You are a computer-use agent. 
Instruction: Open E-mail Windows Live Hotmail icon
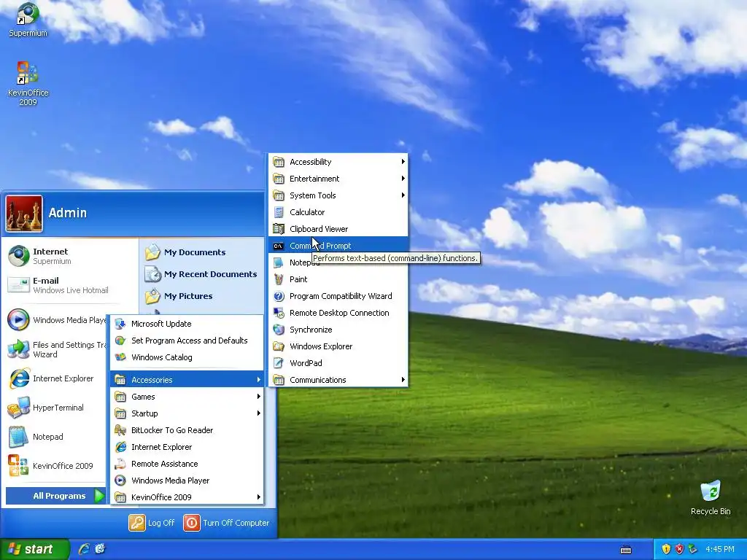[x=18, y=285]
